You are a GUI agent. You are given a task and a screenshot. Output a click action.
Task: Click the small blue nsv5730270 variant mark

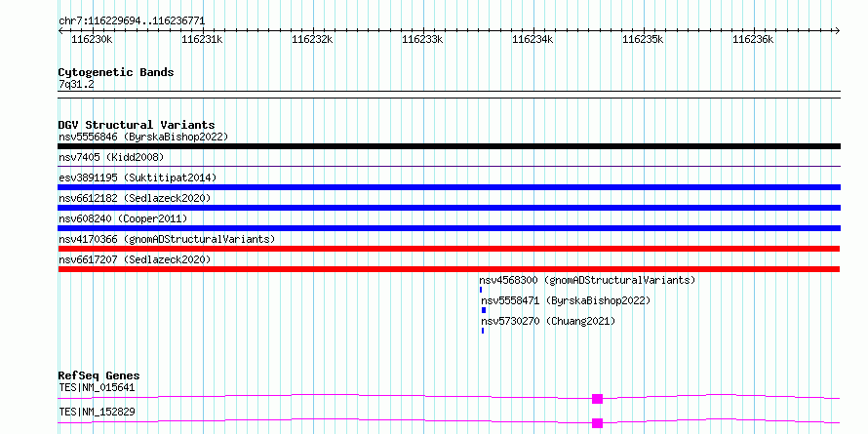pyautogui.click(x=483, y=331)
